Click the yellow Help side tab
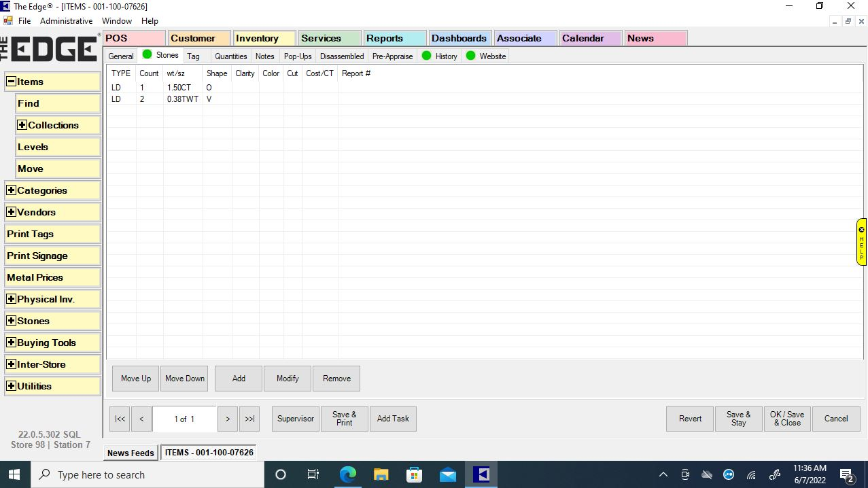 [861, 241]
